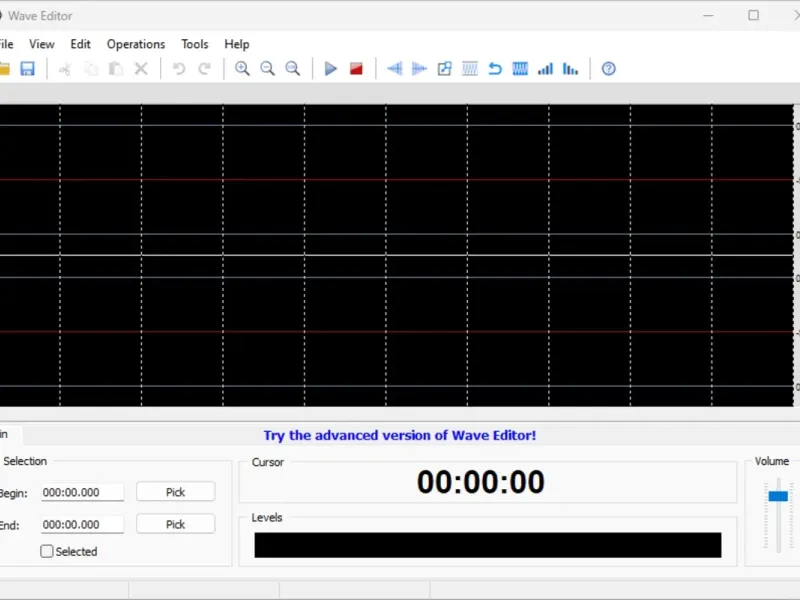
Task: Click the Zoom Out magnifier icon
Action: (x=267, y=69)
